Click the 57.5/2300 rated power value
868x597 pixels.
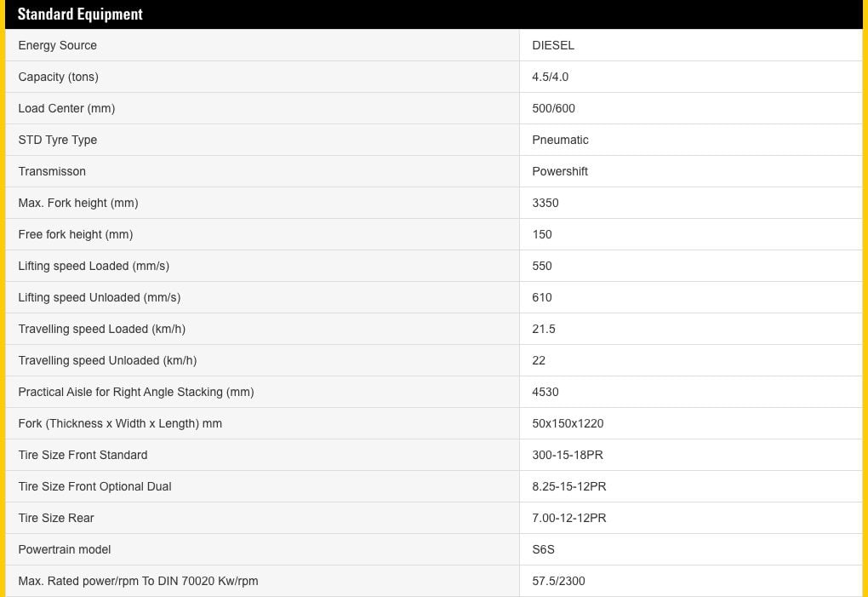tap(558, 581)
